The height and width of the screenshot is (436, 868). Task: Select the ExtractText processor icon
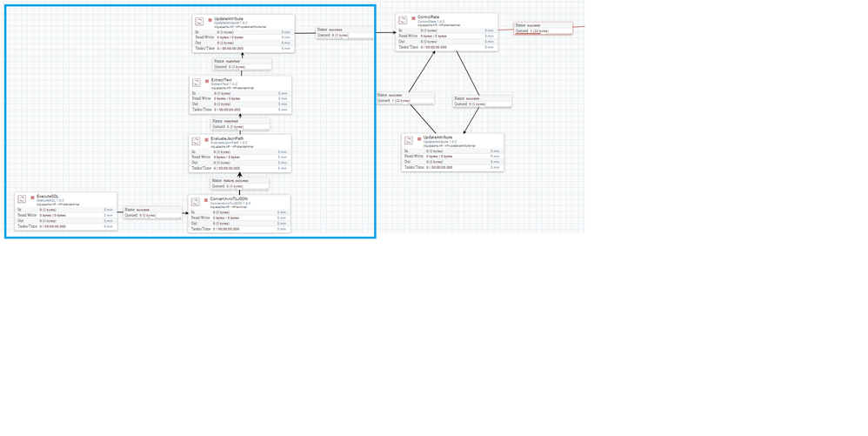click(197, 83)
